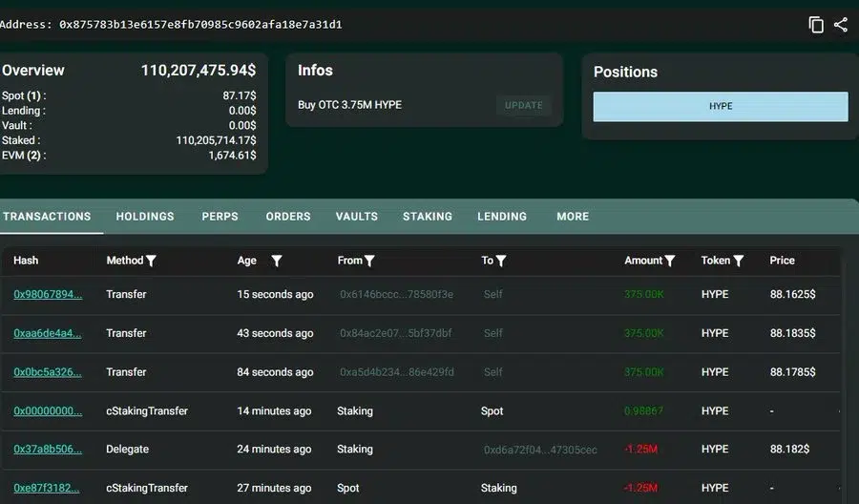Copy the wallet address with the copy icon
The image size is (859, 504).
pos(816,25)
